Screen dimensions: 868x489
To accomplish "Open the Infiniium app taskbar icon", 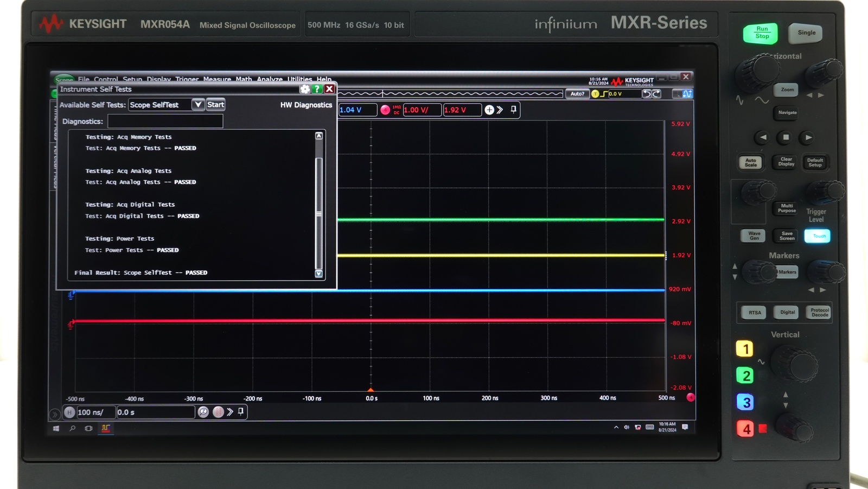I will pos(106,428).
